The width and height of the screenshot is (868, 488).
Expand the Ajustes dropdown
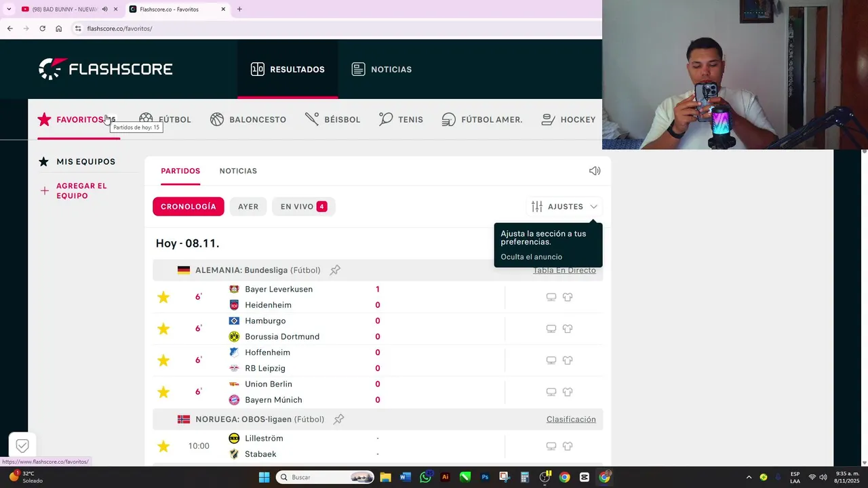tap(564, 207)
